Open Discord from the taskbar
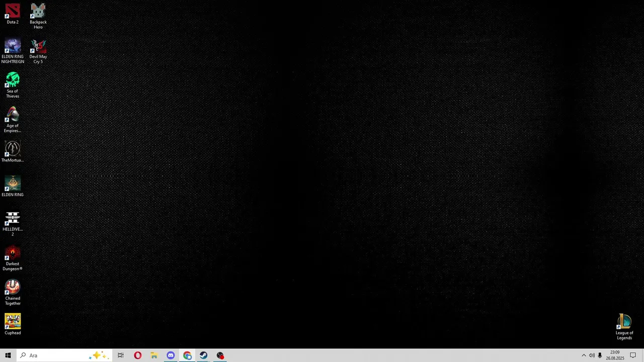 point(171,355)
